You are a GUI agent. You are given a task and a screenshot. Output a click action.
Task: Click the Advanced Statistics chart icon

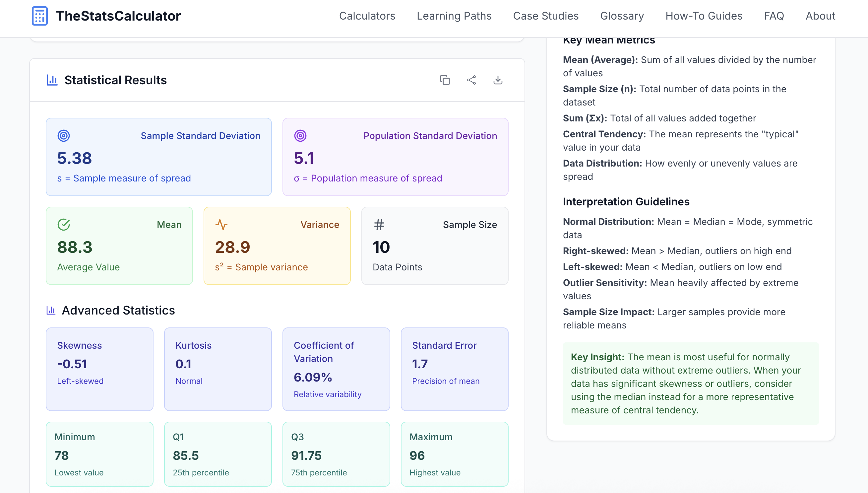click(51, 310)
